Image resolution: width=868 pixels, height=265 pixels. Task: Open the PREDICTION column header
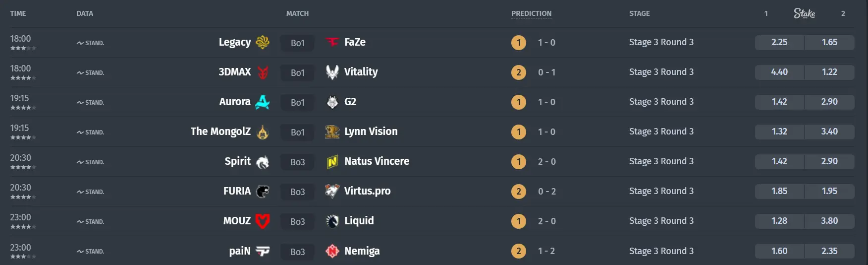click(x=531, y=13)
